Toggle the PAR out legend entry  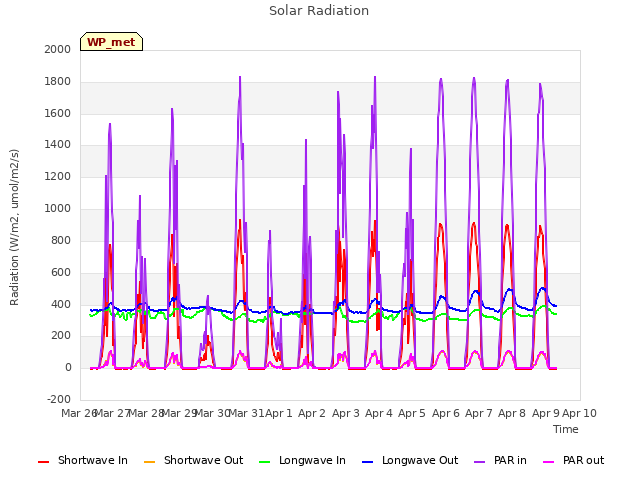[x=573, y=460]
